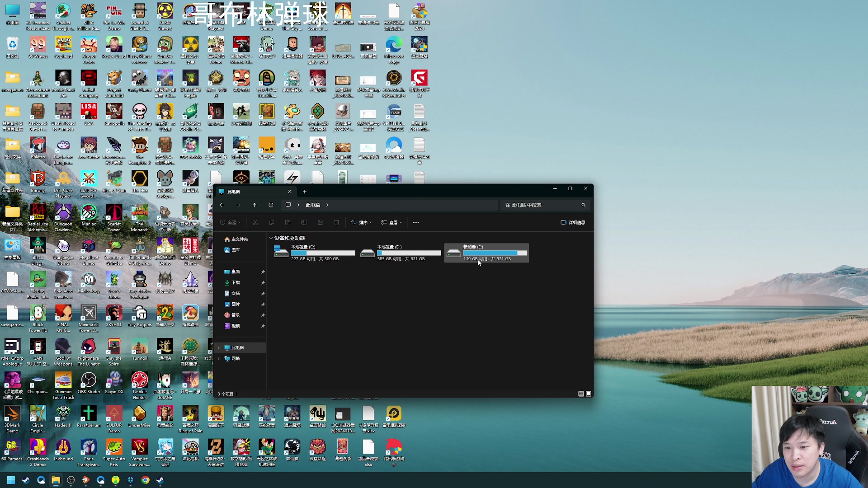Collapse the 设备和驱动器 group
This screenshot has width=868, height=488.
point(271,238)
